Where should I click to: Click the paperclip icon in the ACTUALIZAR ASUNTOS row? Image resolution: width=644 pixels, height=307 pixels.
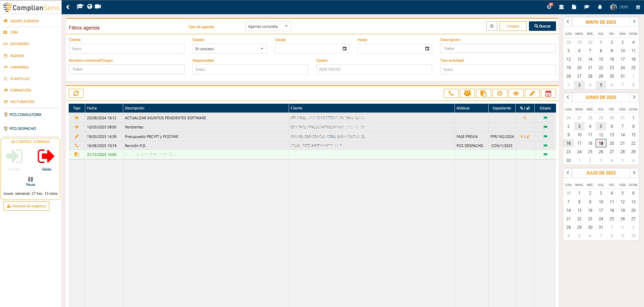[525, 118]
